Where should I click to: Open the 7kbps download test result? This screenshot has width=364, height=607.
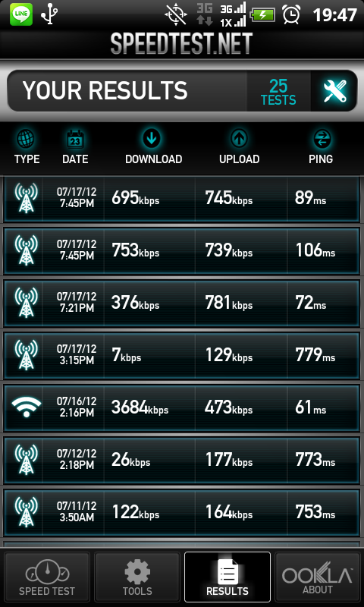click(x=182, y=355)
